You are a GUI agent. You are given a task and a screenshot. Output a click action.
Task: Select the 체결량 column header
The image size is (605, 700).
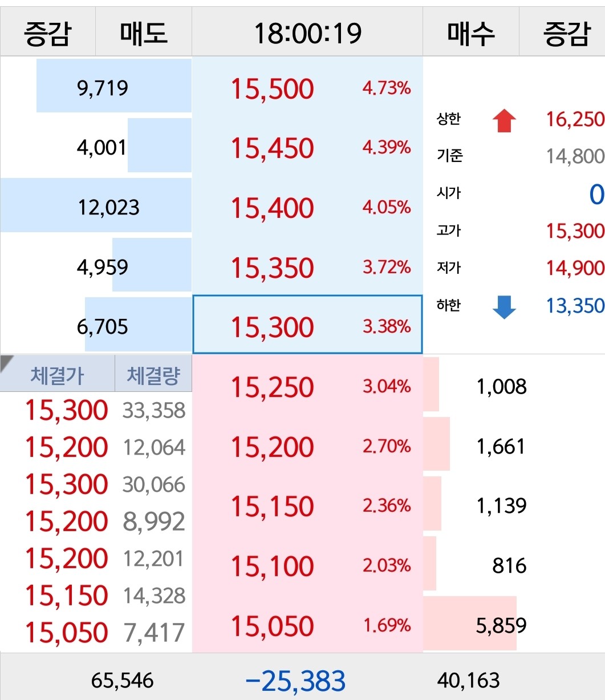[153, 375]
